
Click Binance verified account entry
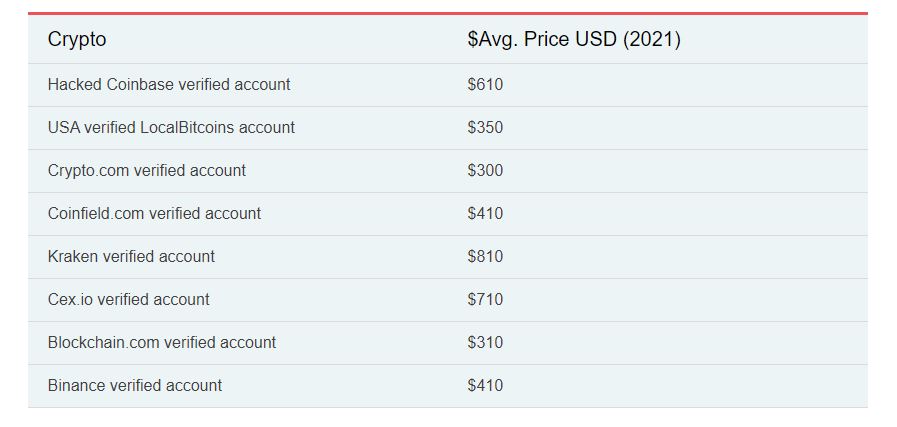[x=134, y=385]
